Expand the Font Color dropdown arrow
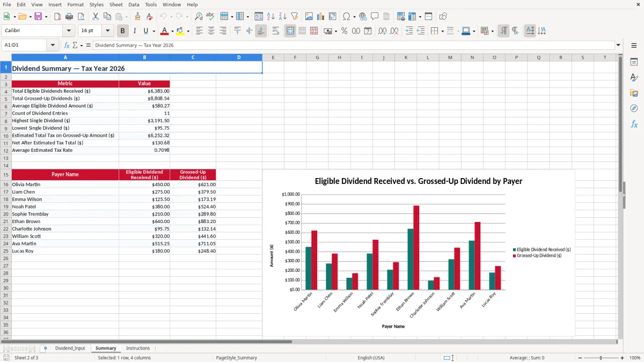644x362 pixels. pyautogui.click(x=172, y=31)
